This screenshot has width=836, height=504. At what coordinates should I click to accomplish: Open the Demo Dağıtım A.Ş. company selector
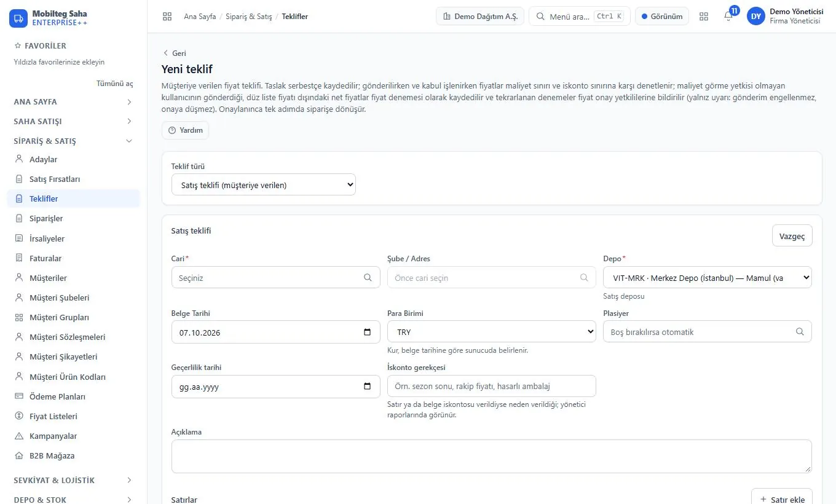click(x=480, y=17)
